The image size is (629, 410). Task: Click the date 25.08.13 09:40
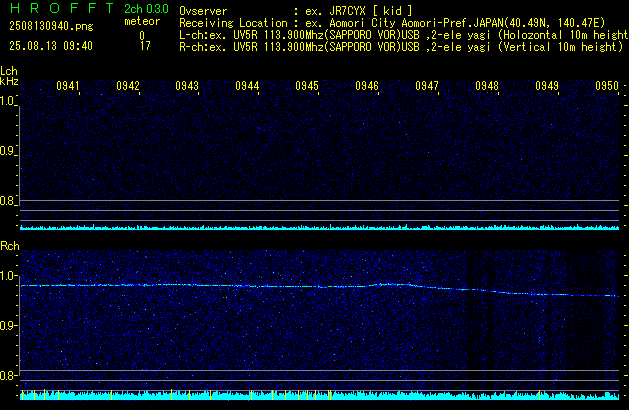[x=51, y=46]
